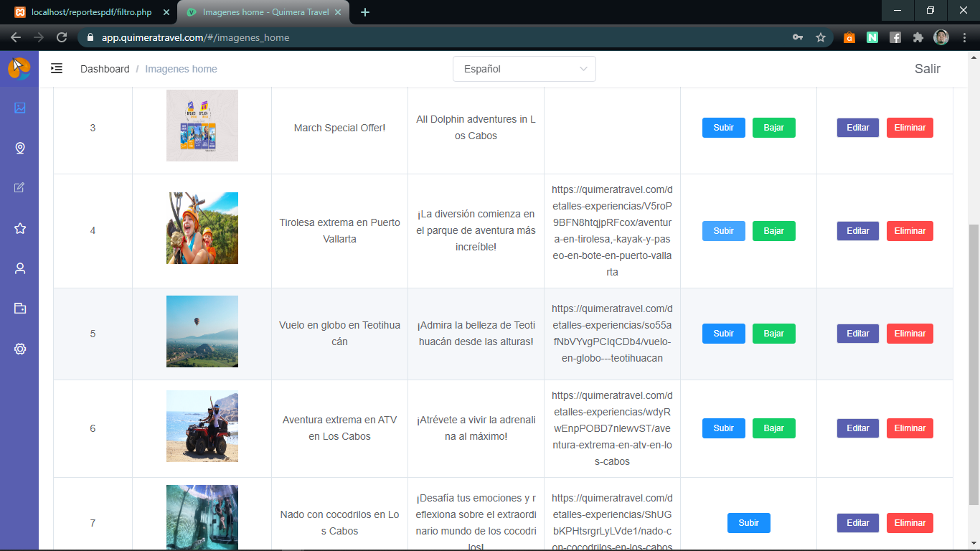Switch to the localhost reportespdf tab
This screenshot has height=551, width=980.
91,12
